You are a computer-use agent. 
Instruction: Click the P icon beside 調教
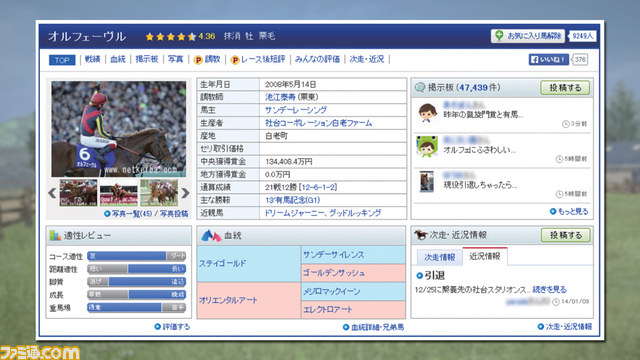click(x=198, y=60)
